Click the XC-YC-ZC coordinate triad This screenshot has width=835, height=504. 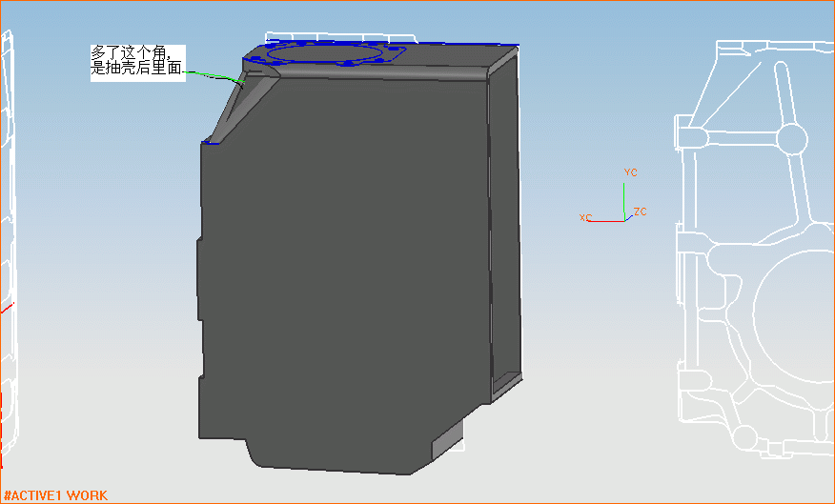613,195
